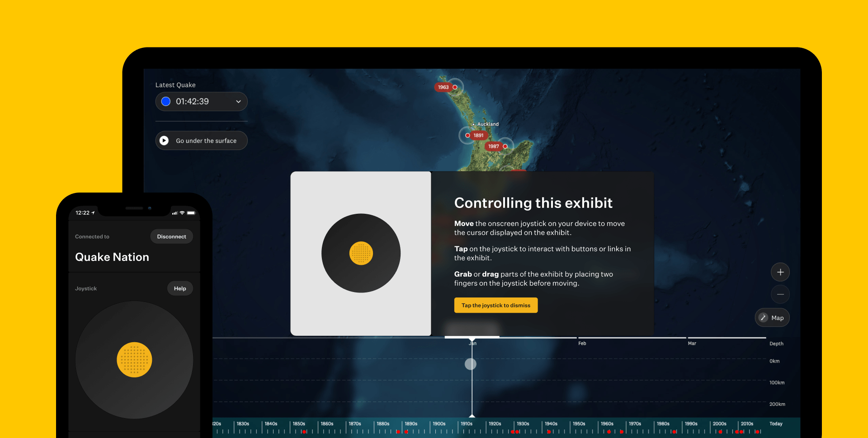Image resolution: width=868 pixels, height=438 pixels.
Task: Select the 1990s decade on timeline
Action: [691, 424]
